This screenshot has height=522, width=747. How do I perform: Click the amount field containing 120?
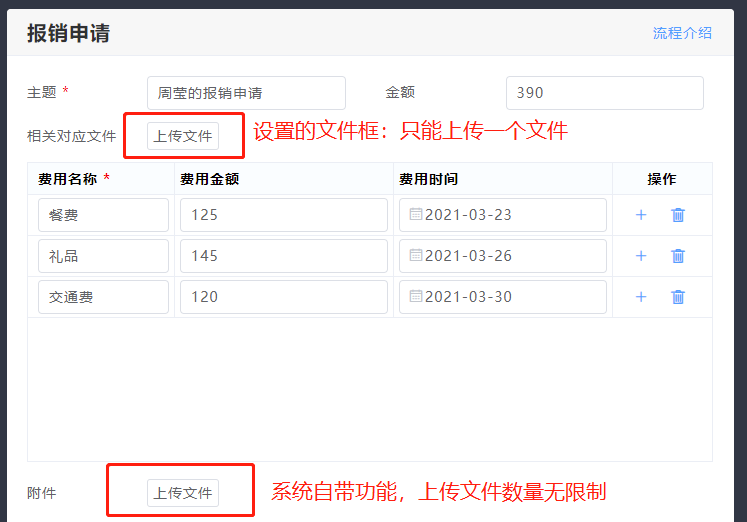coord(283,297)
